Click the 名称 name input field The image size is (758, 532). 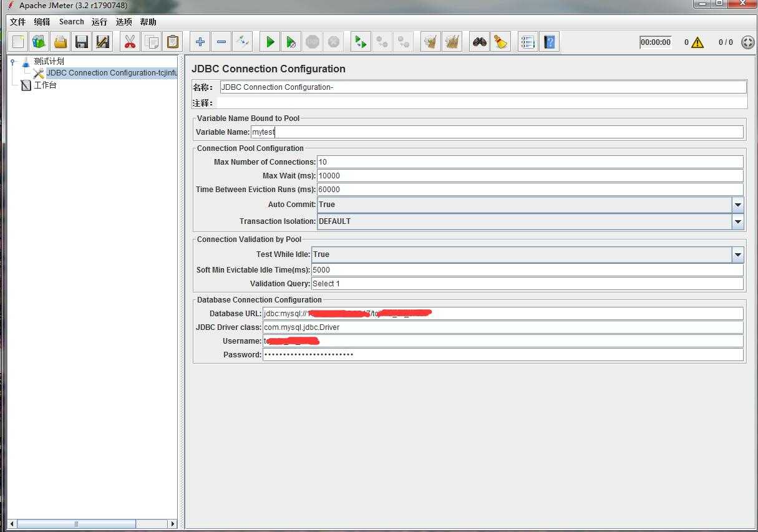click(x=483, y=87)
